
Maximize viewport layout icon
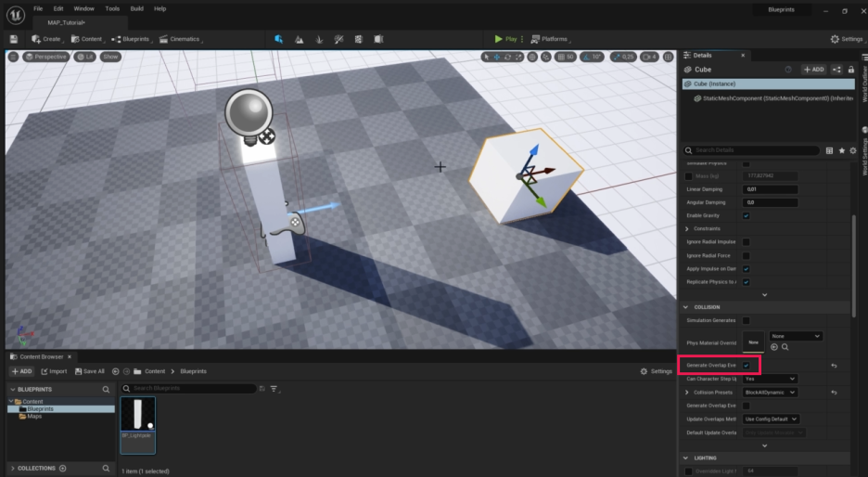click(x=669, y=57)
